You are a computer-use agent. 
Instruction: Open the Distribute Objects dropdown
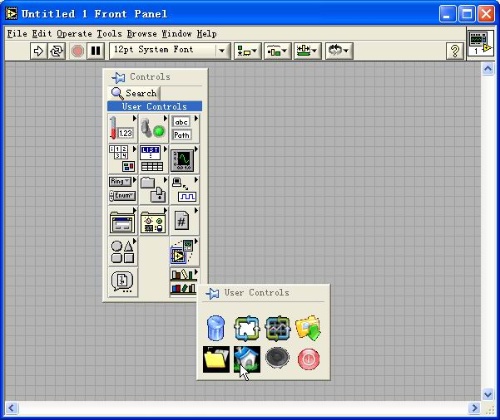(x=277, y=51)
